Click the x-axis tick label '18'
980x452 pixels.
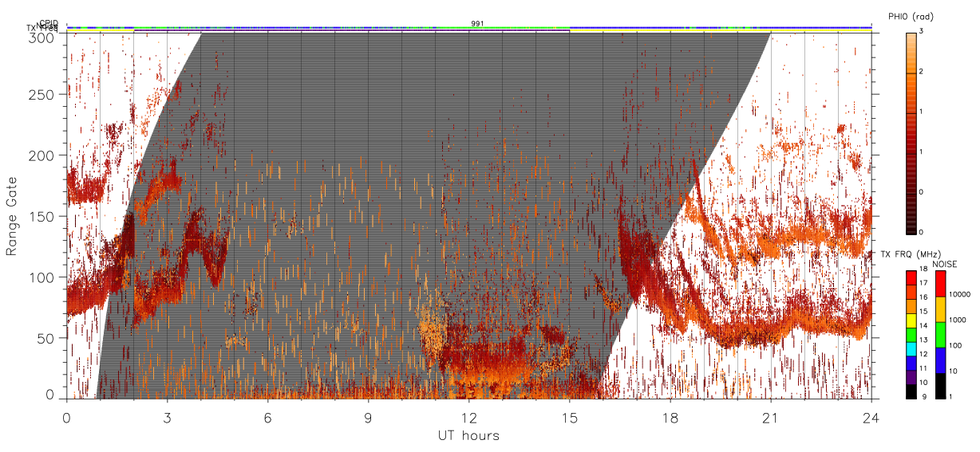click(670, 417)
